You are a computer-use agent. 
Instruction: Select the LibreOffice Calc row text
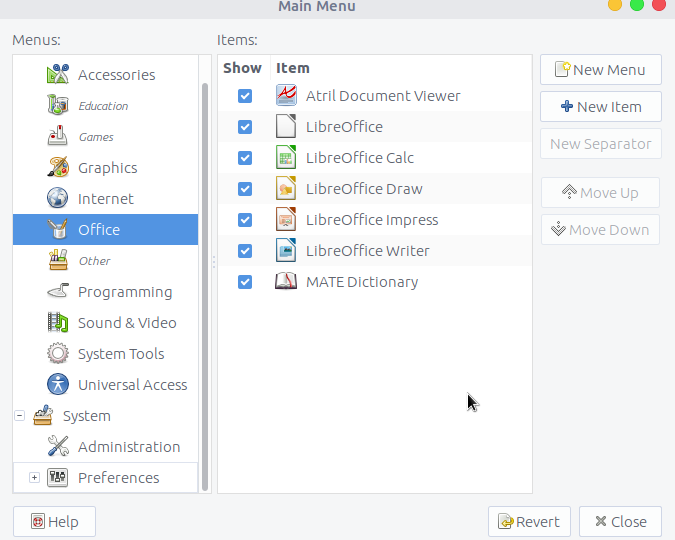(x=360, y=158)
